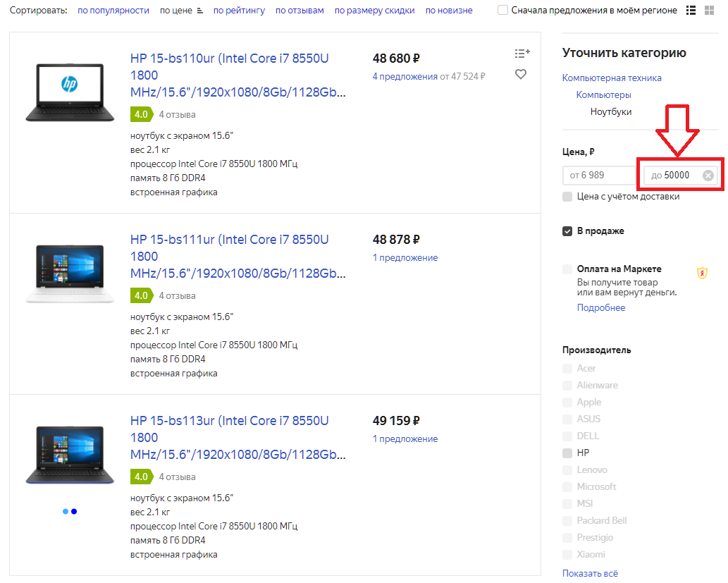
Task: Click the price 48 878 ₽
Action: point(396,240)
